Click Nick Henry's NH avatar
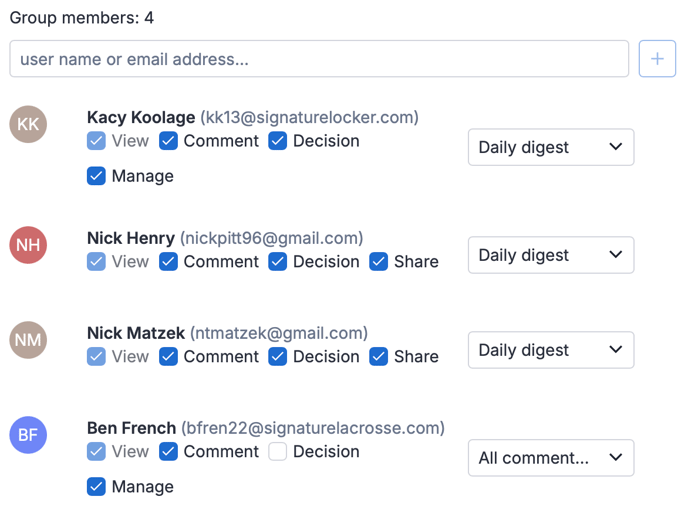Image resolution: width=688 pixels, height=510 pixels. click(x=28, y=245)
